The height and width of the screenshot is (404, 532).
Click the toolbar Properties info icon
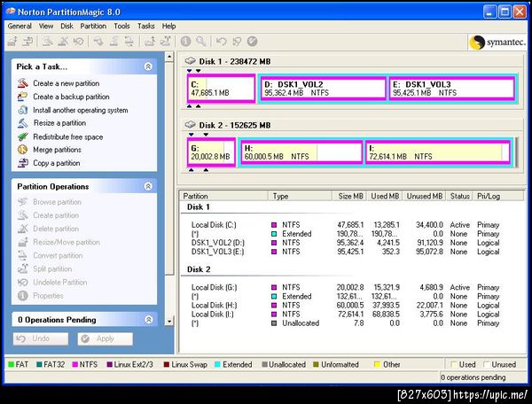(x=185, y=42)
